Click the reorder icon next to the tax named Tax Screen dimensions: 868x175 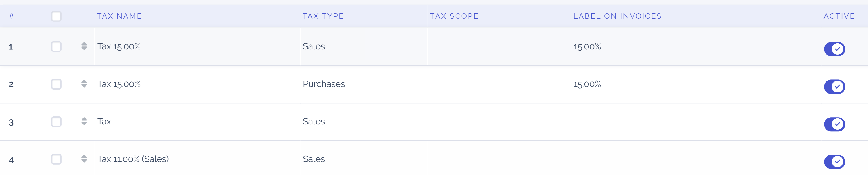coord(84,122)
